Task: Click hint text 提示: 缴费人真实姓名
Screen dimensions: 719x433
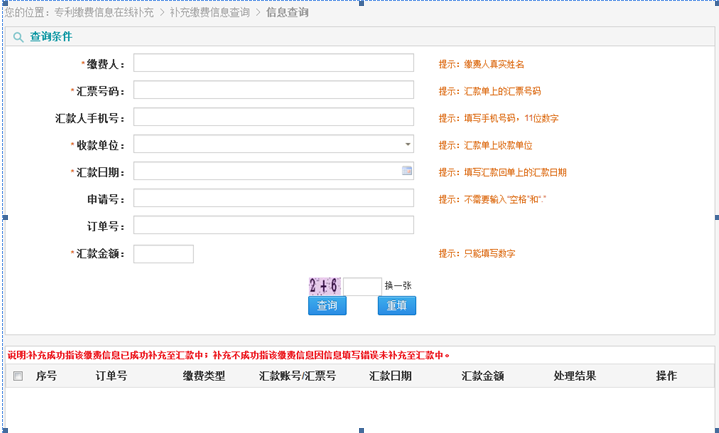Action: (481, 64)
